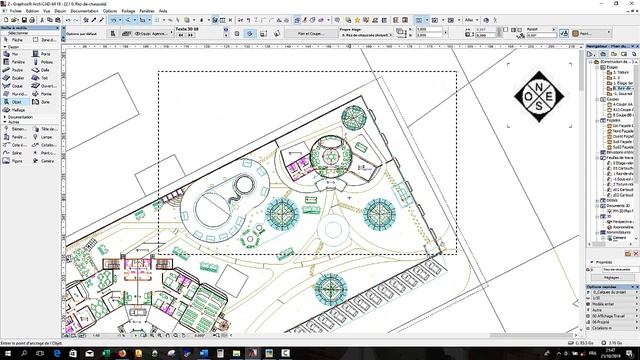
Task: Click the red delete icon in Navigator
Action: [636, 254]
